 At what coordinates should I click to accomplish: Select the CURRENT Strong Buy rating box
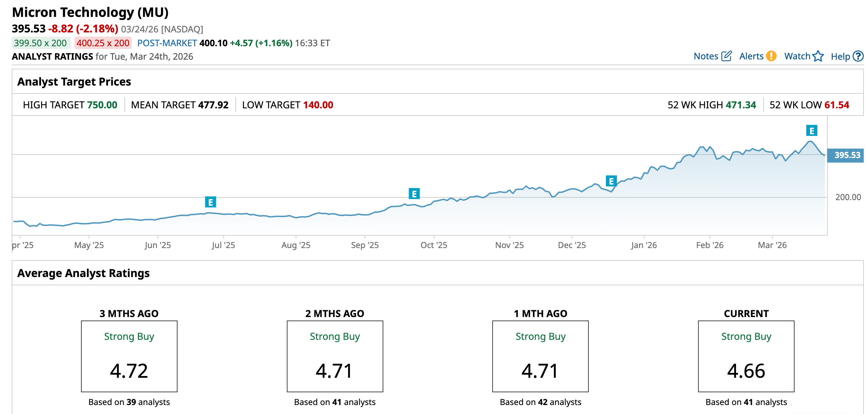click(746, 356)
